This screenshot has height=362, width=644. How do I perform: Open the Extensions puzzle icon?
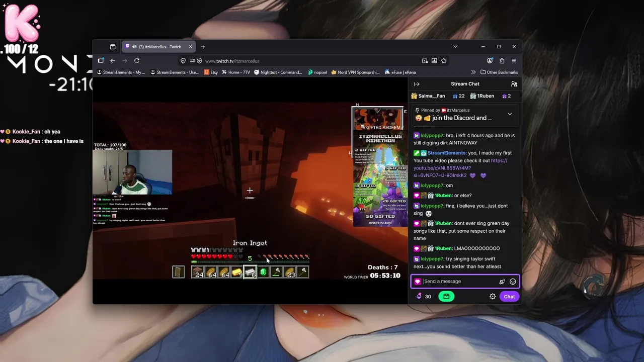pos(502,61)
